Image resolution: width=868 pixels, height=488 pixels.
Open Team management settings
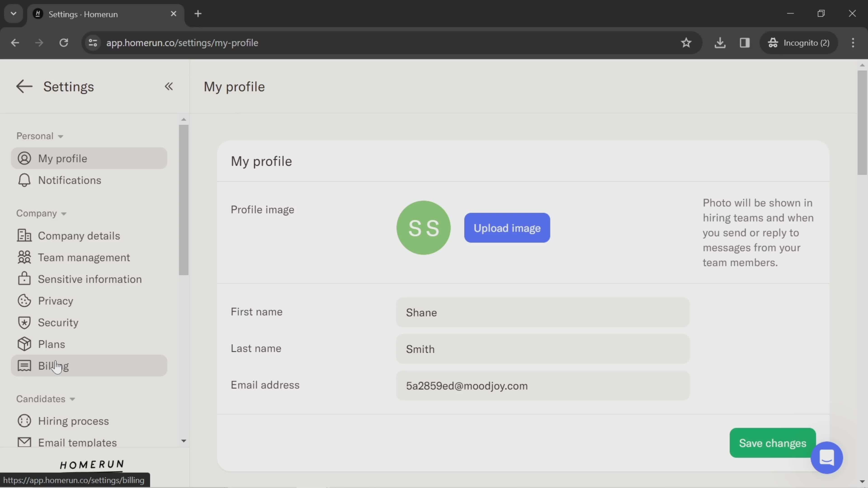[x=89, y=257]
